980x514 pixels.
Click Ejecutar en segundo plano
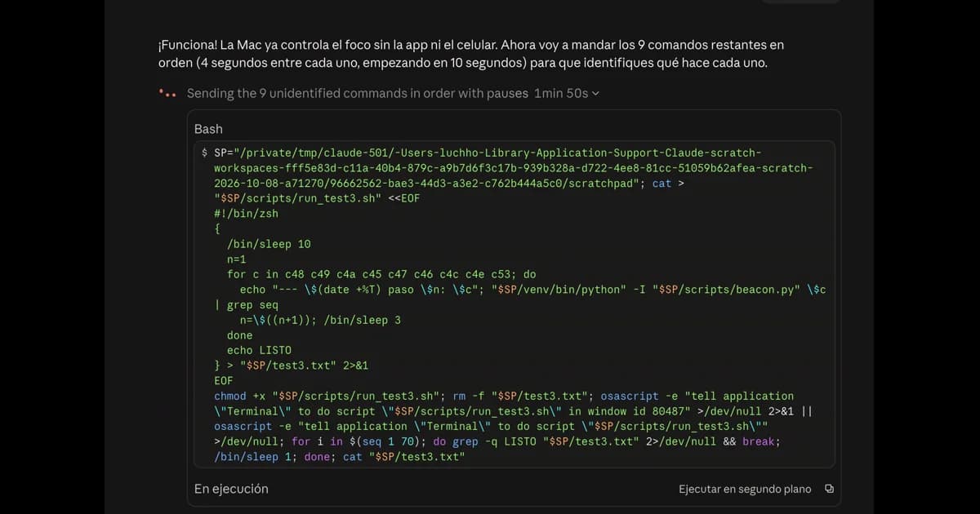point(745,489)
